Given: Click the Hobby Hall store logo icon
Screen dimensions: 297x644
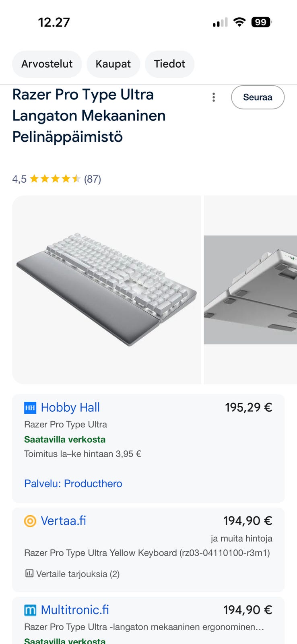Looking at the screenshot, I should pos(30,408).
